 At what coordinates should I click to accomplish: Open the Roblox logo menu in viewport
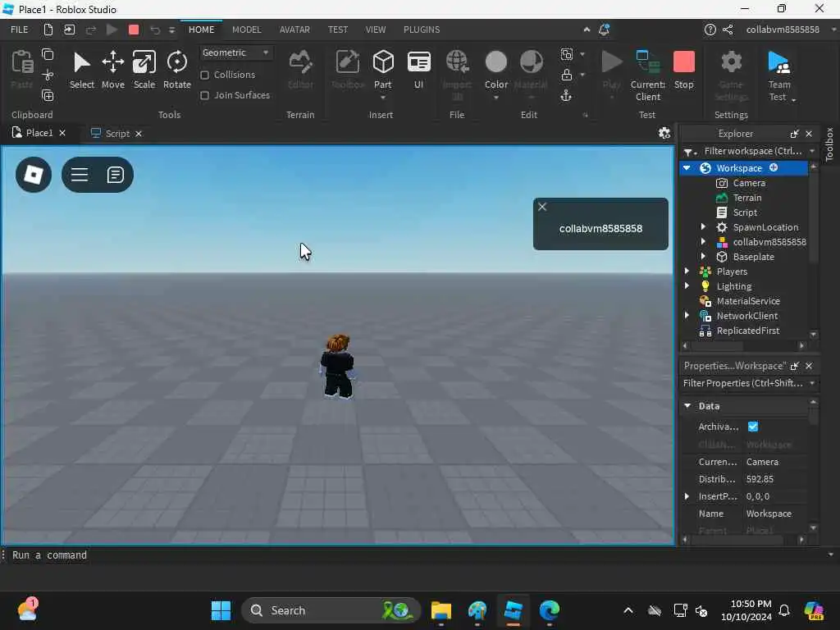[33, 175]
